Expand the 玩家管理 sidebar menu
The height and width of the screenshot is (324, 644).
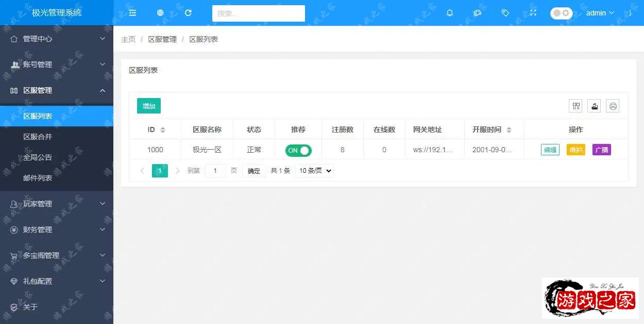[57, 204]
